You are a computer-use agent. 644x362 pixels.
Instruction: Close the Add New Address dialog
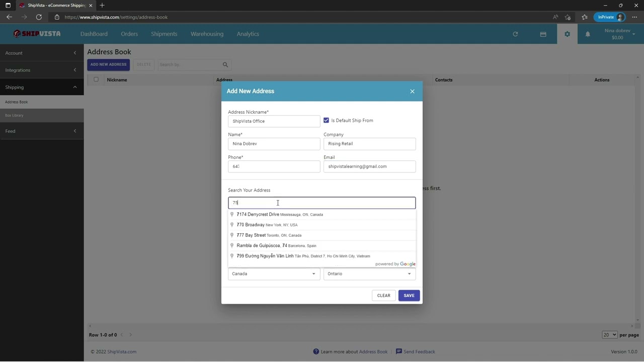[x=412, y=91]
